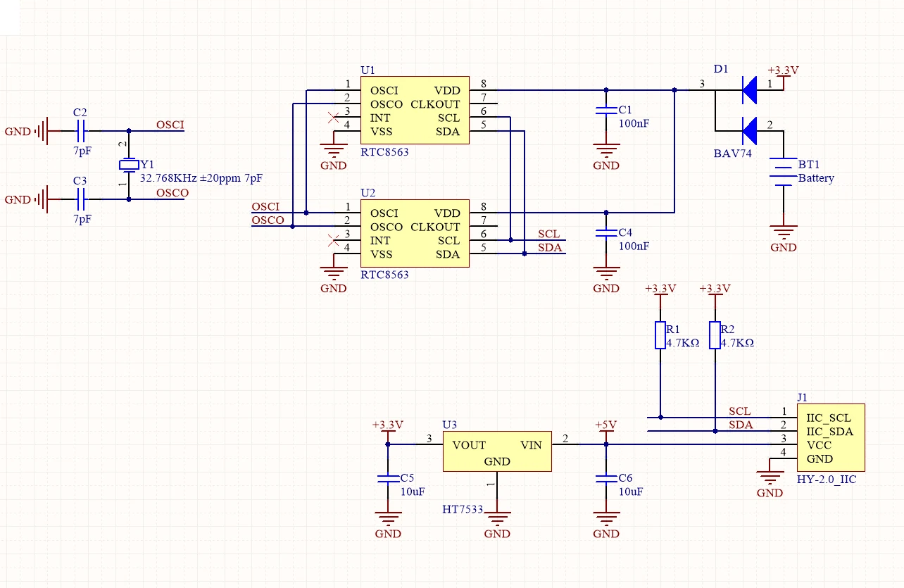Click the HY-2.0_IIC part label

827,479
